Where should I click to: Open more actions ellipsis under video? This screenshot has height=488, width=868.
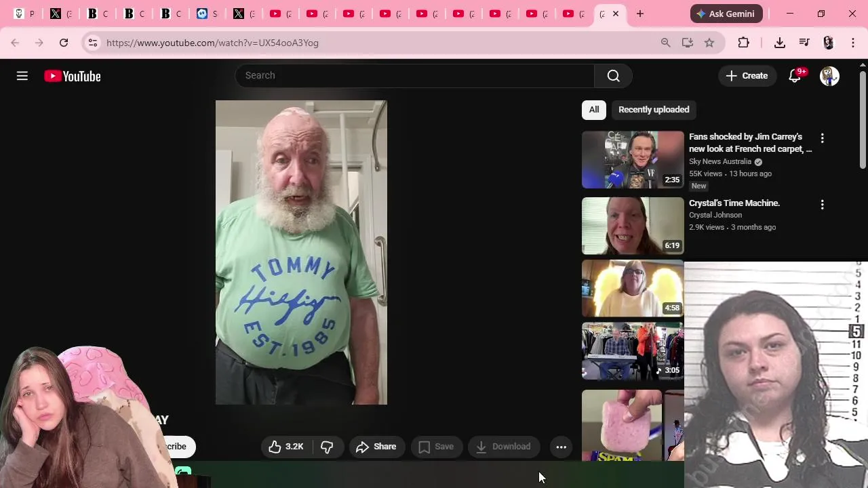pyautogui.click(x=561, y=447)
